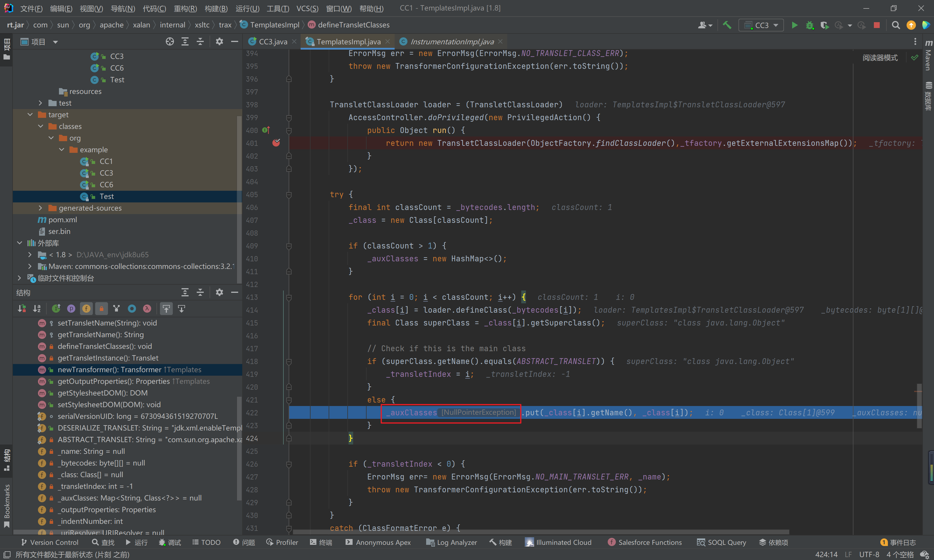Collapse the target folder in project tree
The width and height of the screenshot is (934, 560).
[x=30, y=114]
